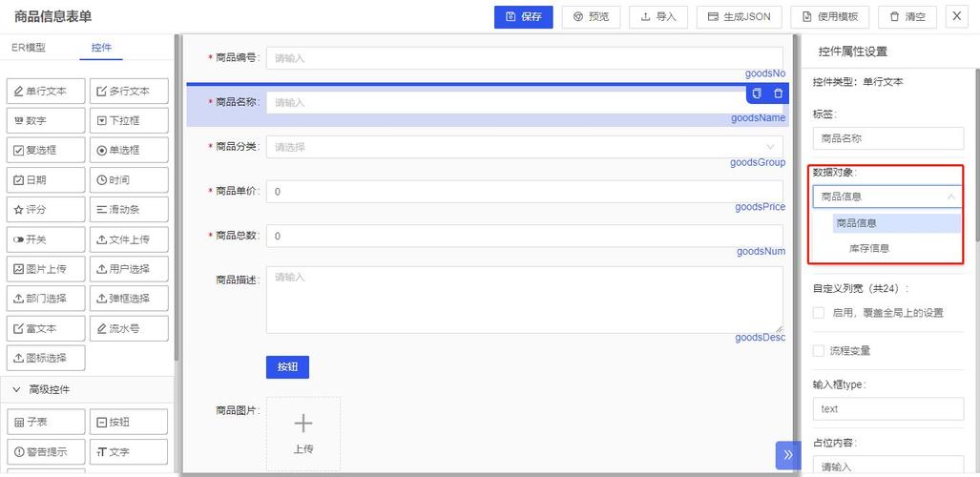
Task: Save the form with 保存
Action: (524, 17)
